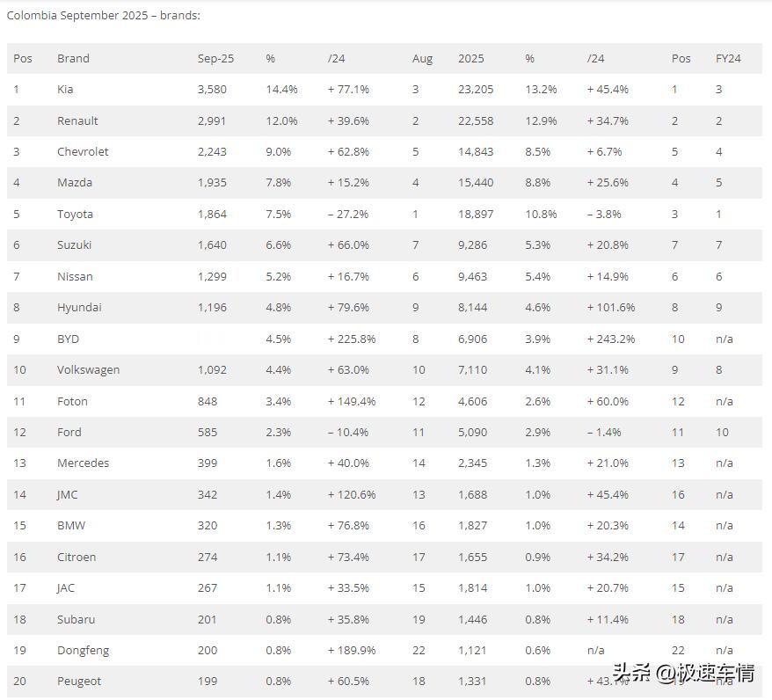
Task: Click the BYD brand cell
Action: pos(68,339)
